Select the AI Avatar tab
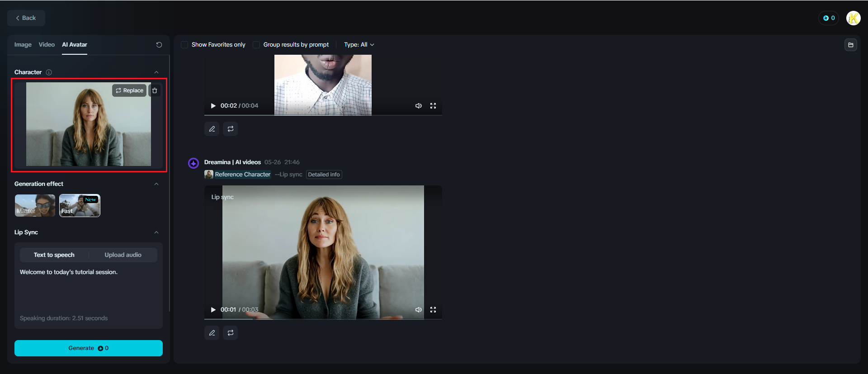 click(x=75, y=45)
